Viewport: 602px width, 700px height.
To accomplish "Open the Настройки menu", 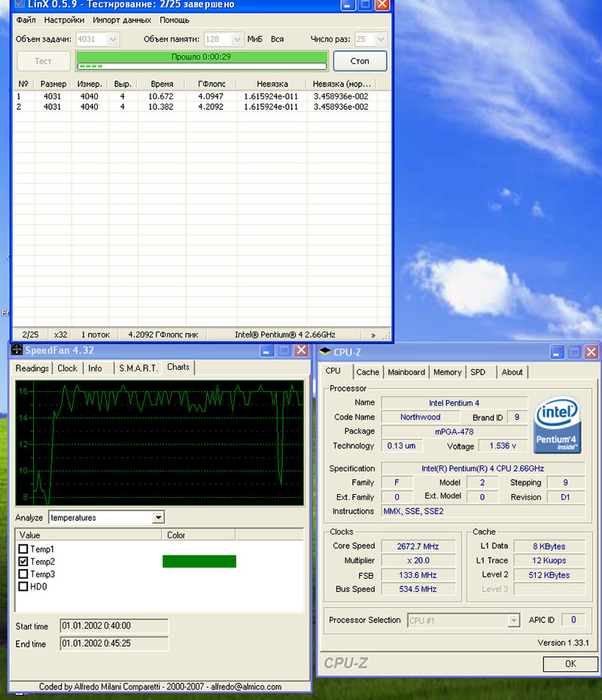I will [x=64, y=20].
